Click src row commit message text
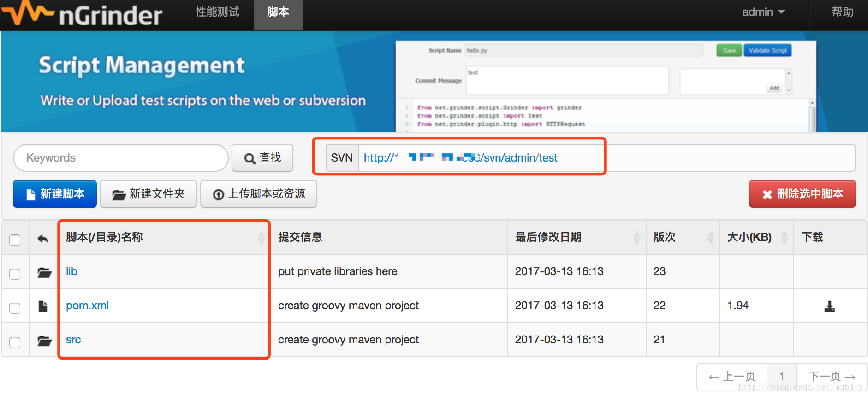The height and width of the screenshot is (396, 868). [348, 340]
